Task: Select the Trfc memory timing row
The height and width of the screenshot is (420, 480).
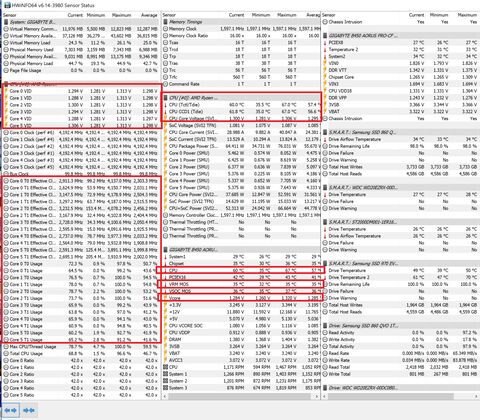Action: [241, 77]
